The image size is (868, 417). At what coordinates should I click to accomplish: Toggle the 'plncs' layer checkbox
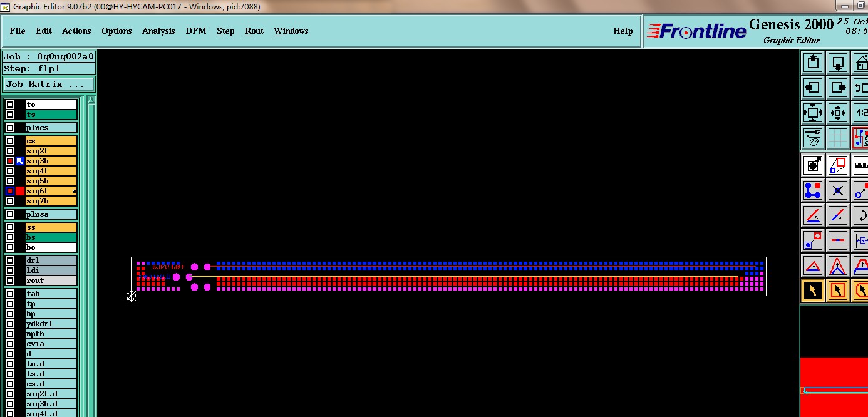coord(10,128)
